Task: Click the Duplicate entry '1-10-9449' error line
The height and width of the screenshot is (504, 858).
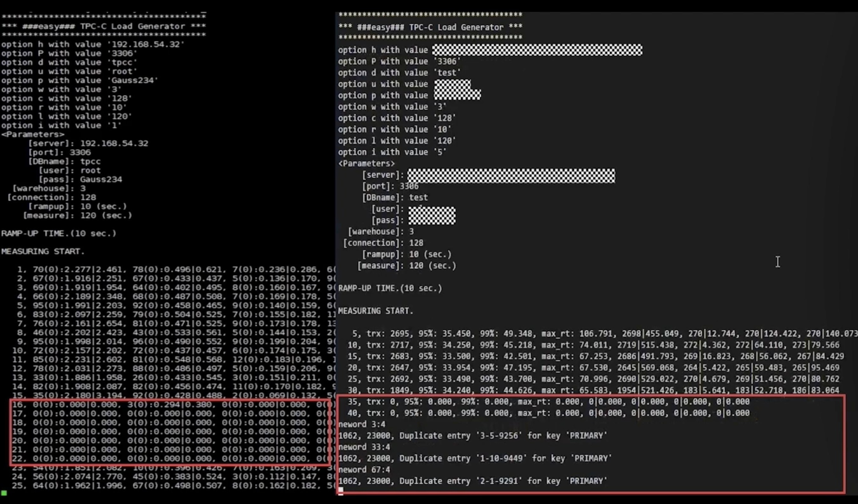Action: (x=474, y=458)
